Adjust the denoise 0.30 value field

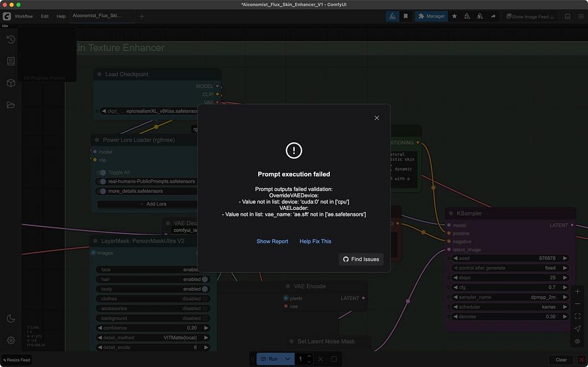coord(510,317)
